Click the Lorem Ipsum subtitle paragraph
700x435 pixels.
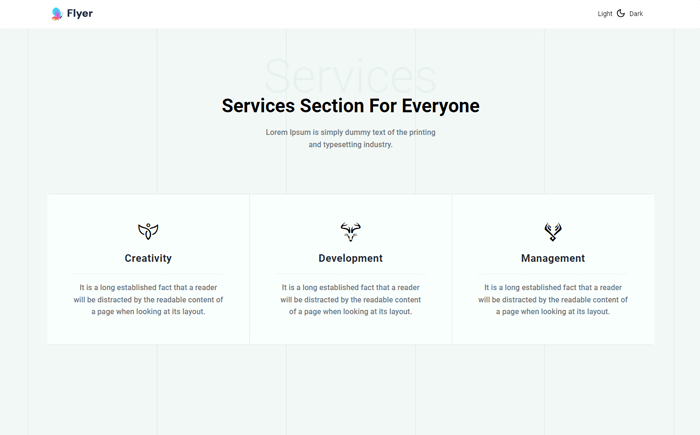click(350, 138)
